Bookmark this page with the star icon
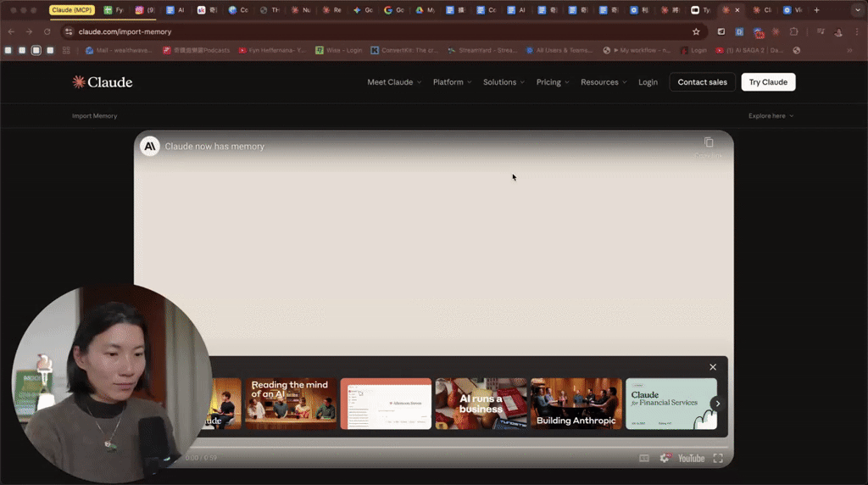Viewport: 868px width, 485px height. pyautogui.click(x=696, y=31)
